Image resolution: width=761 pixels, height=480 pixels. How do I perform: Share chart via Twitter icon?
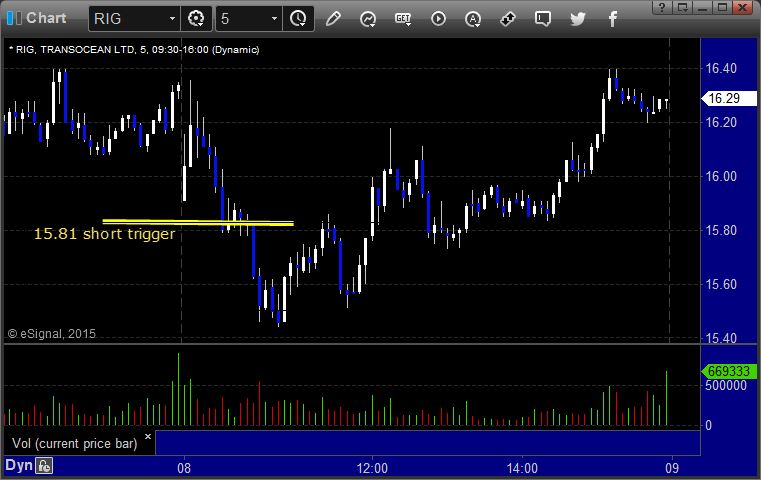[x=578, y=19]
